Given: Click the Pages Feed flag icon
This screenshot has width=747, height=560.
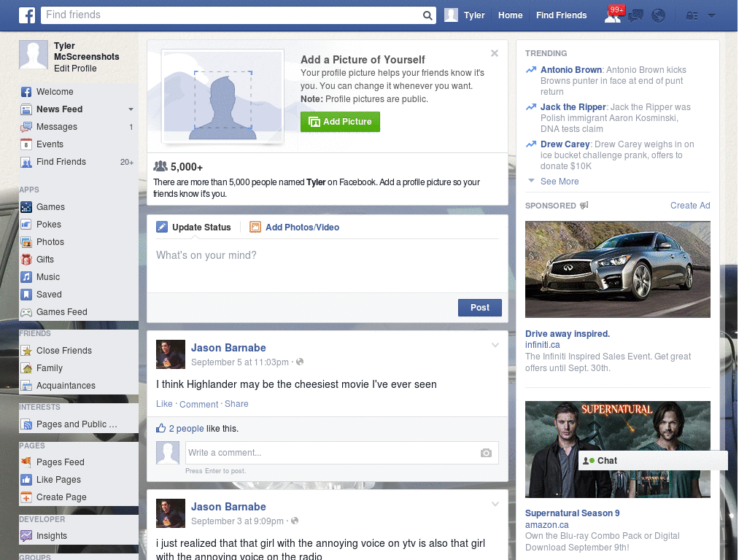Looking at the screenshot, I should tap(26, 462).
